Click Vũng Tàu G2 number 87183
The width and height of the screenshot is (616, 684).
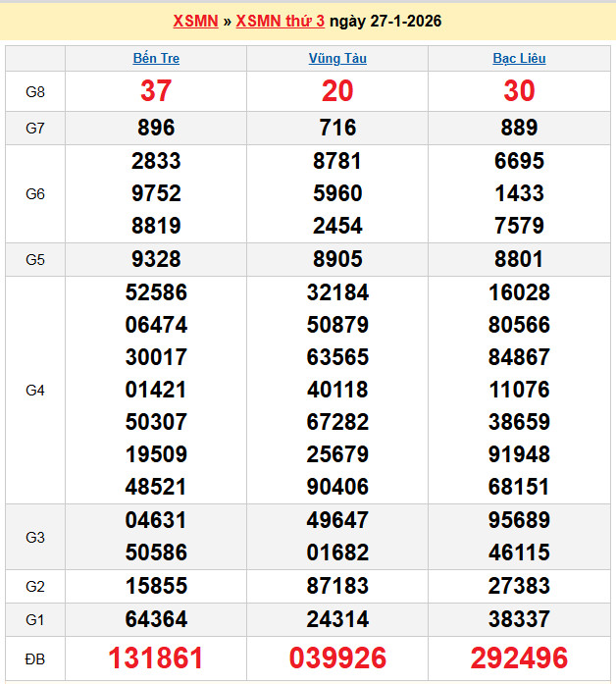click(x=337, y=586)
